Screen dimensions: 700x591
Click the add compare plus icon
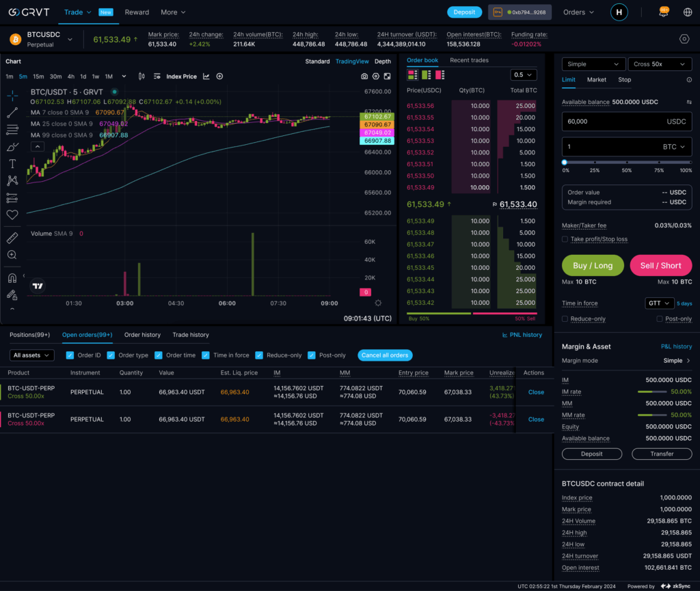(219, 77)
